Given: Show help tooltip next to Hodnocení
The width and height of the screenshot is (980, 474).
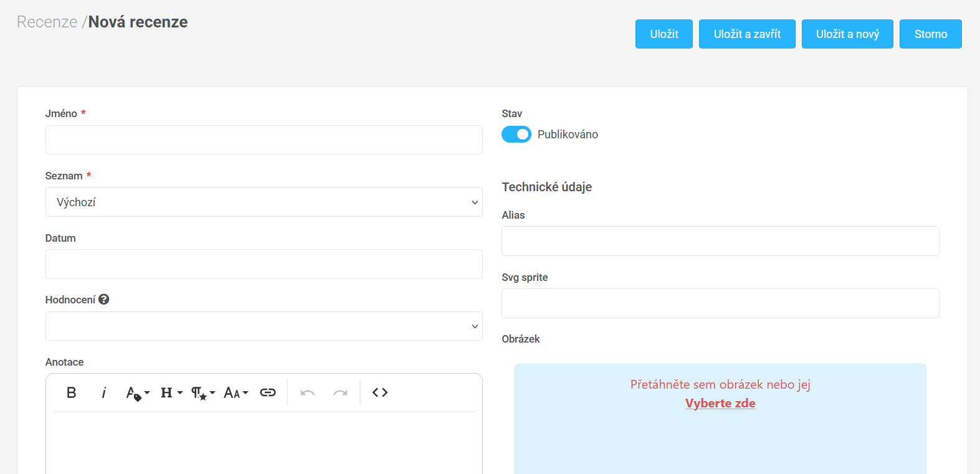Looking at the screenshot, I should (x=104, y=300).
